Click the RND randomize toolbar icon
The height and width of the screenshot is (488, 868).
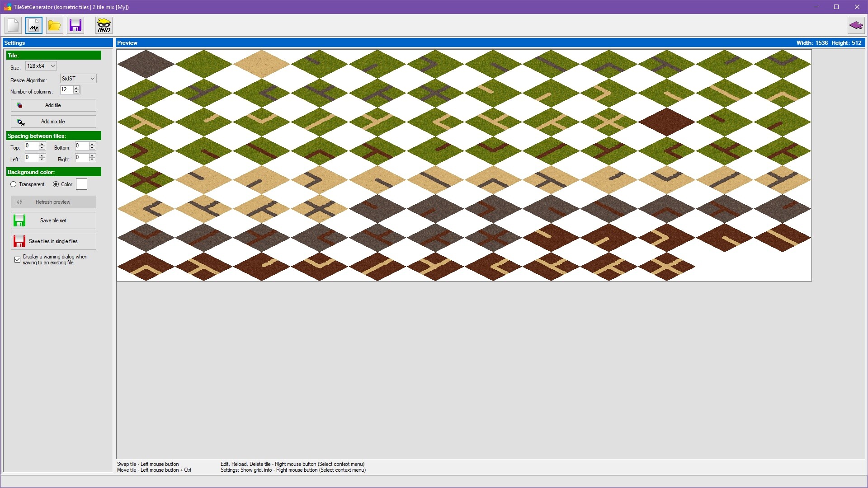pyautogui.click(x=103, y=25)
